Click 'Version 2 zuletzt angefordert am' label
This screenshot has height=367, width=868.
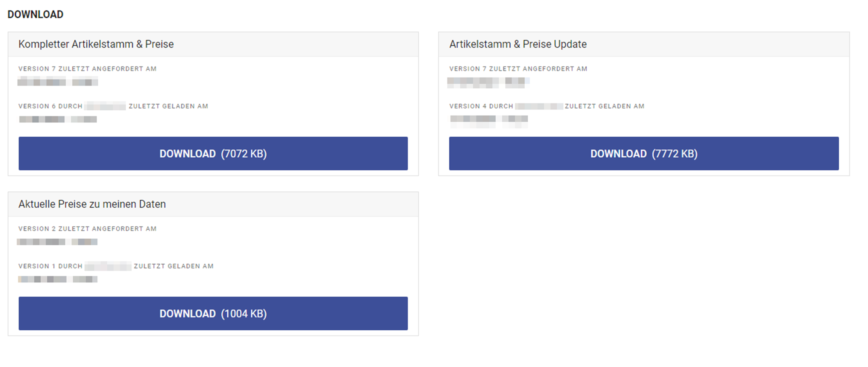tap(88, 229)
